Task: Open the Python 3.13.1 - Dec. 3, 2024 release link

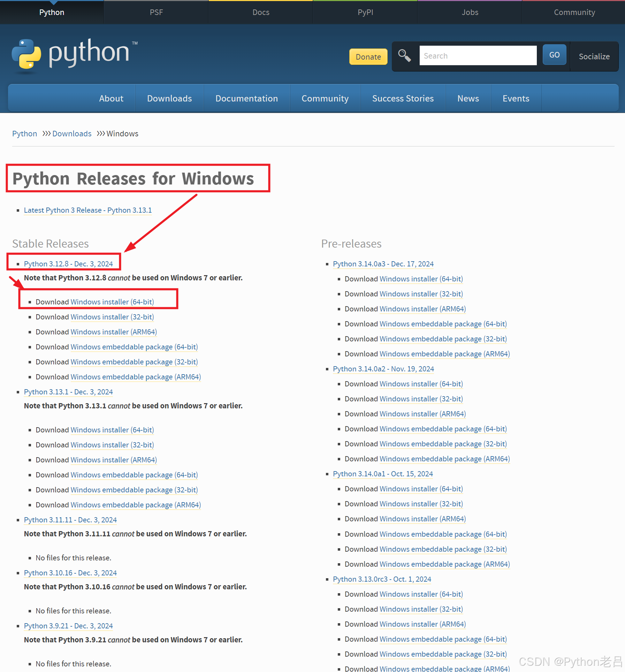Action: coord(68,392)
